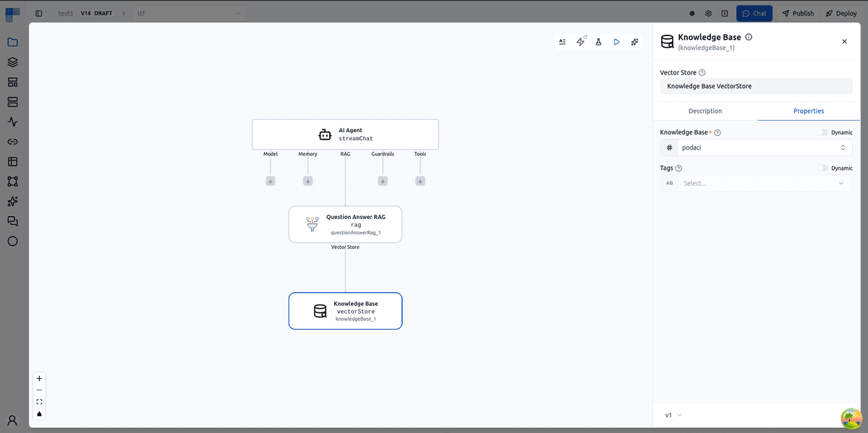Click the black dot status icon in header

[x=692, y=14]
